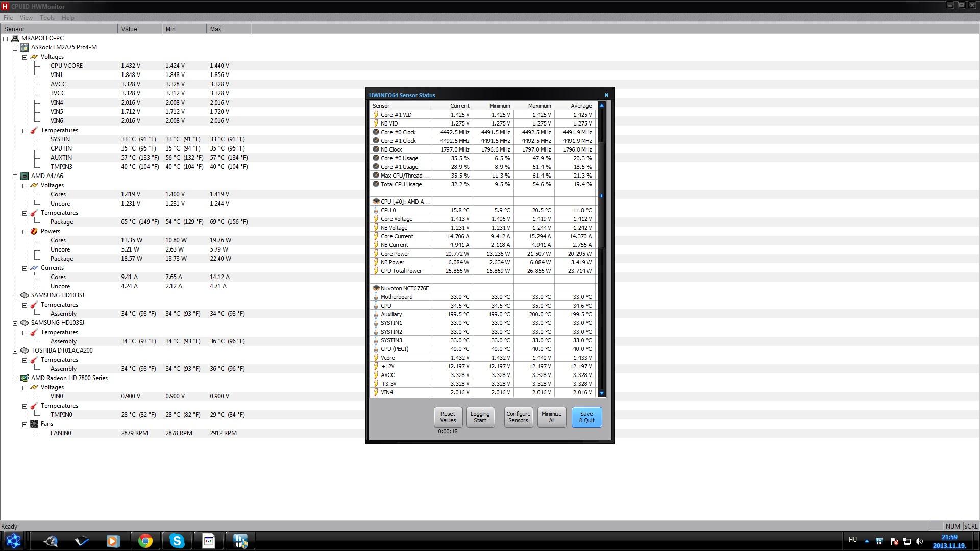Select the Auxiliary 199.5 °C row in HWiNFO64
The width and height of the screenshot is (980, 551).
(483, 314)
